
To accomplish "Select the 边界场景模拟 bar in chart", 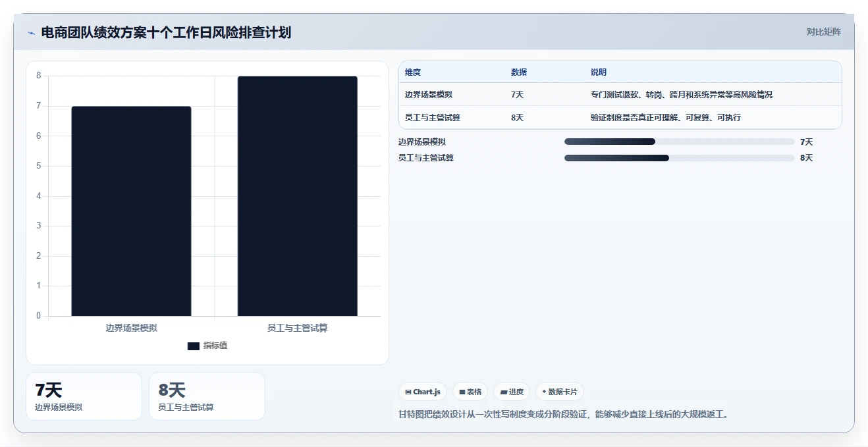I will coord(131,211).
